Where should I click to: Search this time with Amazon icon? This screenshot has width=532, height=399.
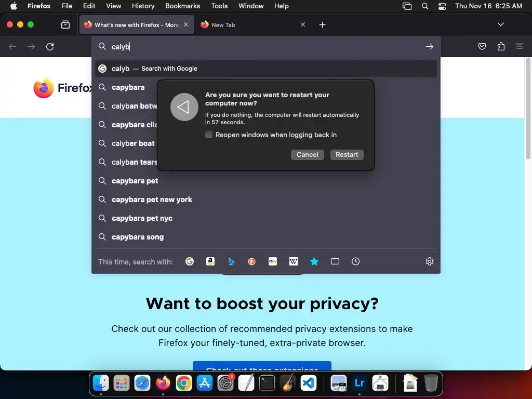click(210, 261)
